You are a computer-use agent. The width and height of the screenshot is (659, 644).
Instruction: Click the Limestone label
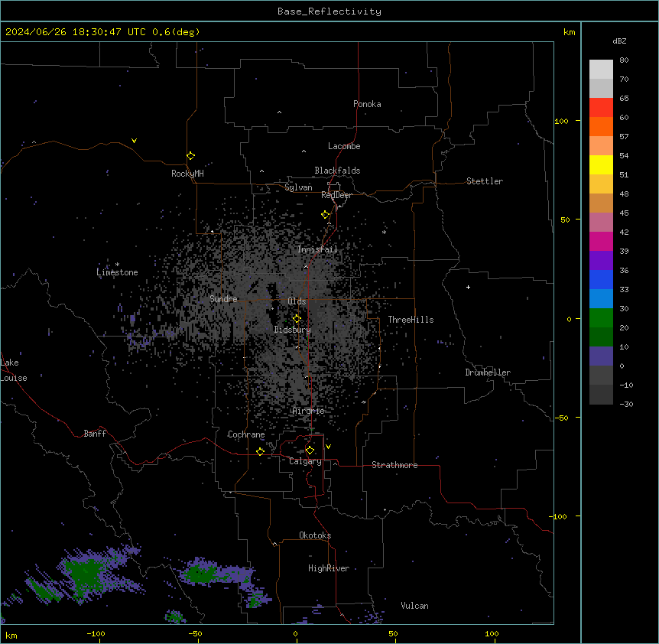coord(117,272)
